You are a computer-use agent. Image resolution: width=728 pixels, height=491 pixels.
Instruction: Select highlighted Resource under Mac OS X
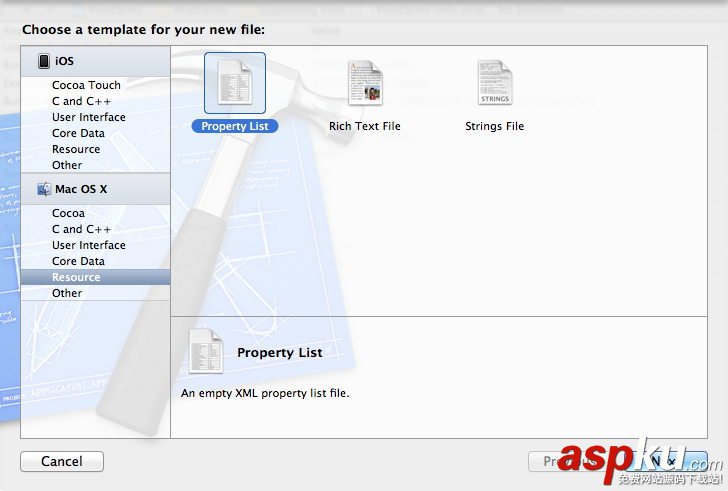[x=96, y=277]
